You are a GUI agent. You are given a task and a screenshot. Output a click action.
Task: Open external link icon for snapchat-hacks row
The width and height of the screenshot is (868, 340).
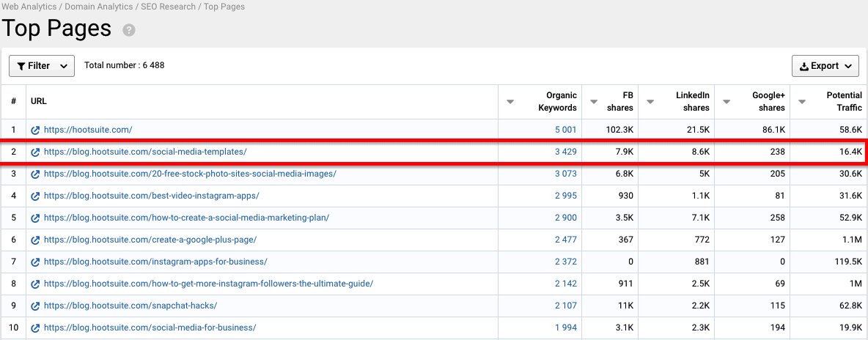coord(35,306)
